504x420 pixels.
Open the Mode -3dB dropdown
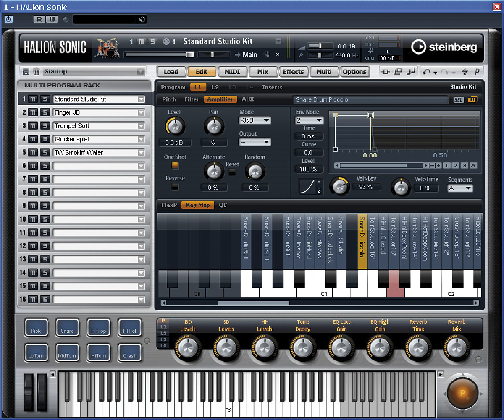255,120
